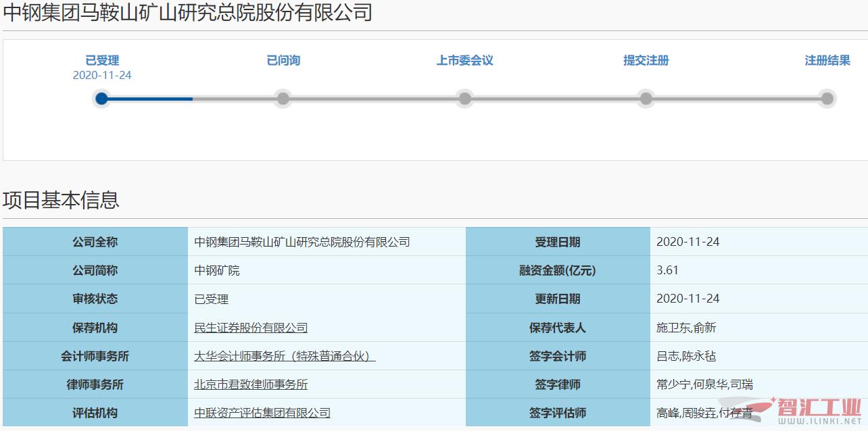Image resolution: width=868 pixels, height=431 pixels.
Task: Click the 签字会计师 header cell
Action: pos(558,355)
